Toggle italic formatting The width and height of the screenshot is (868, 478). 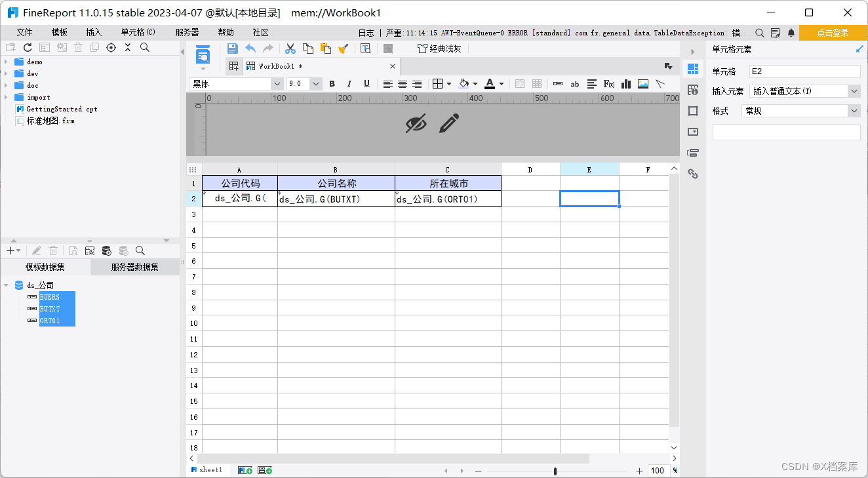click(349, 84)
